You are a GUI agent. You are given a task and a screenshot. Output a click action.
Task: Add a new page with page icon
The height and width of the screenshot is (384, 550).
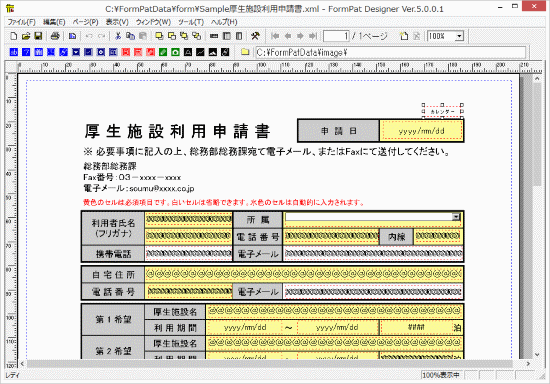[x=404, y=36]
